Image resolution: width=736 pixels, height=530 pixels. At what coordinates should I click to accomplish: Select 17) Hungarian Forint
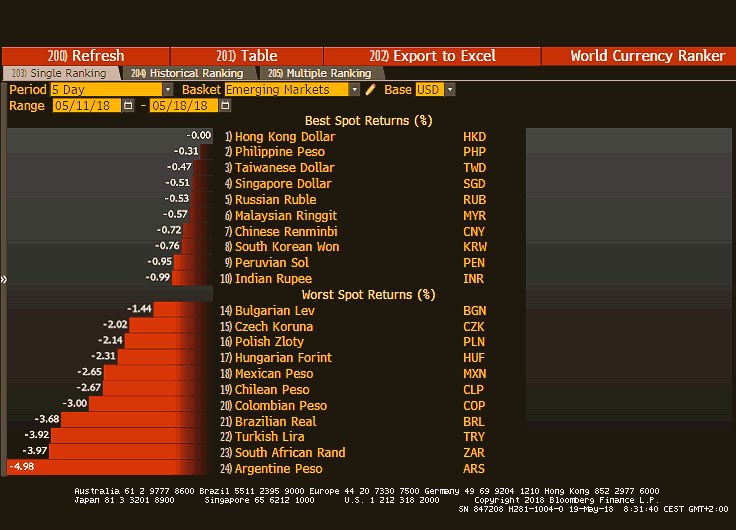[x=276, y=358]
